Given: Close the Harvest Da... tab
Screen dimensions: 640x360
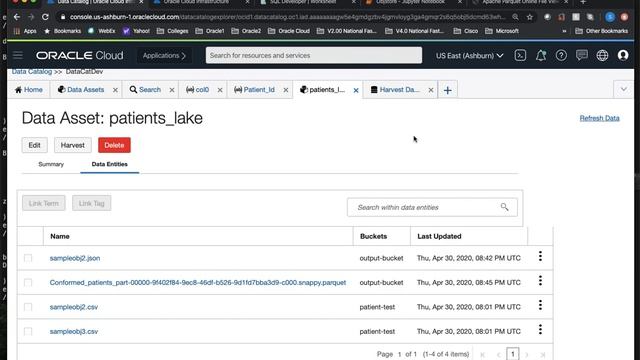Looking at the screenshot, I should pos(431,90).
